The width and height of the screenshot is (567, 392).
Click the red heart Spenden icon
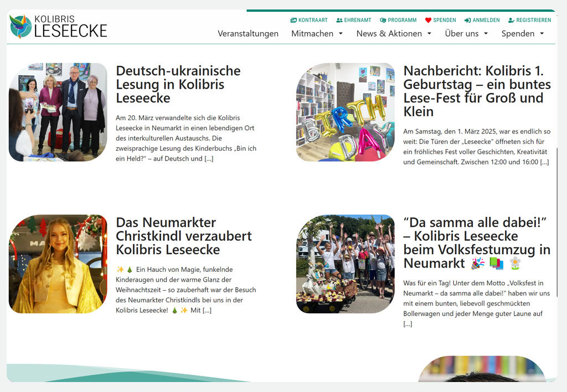point(428,20)
